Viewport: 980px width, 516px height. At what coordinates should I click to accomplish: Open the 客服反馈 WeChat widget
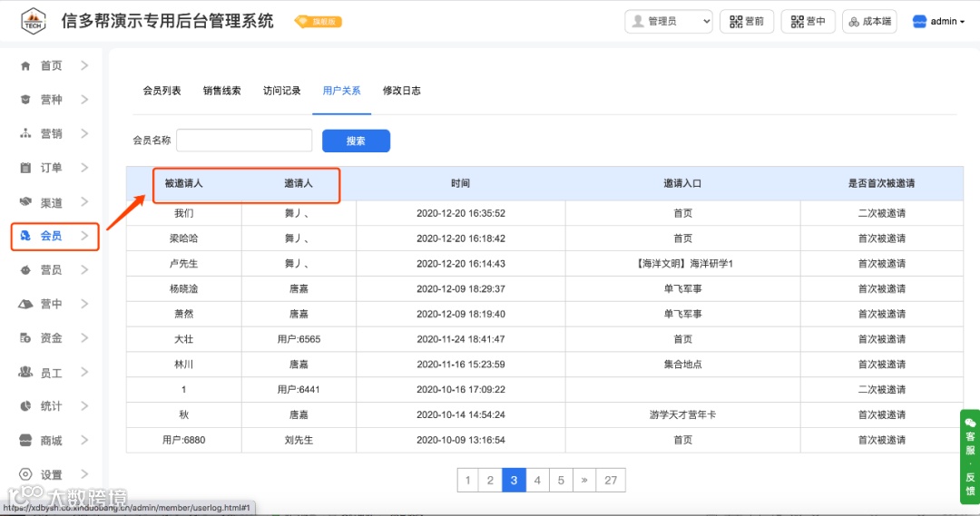pyautogui.click(x=969, y=457)
